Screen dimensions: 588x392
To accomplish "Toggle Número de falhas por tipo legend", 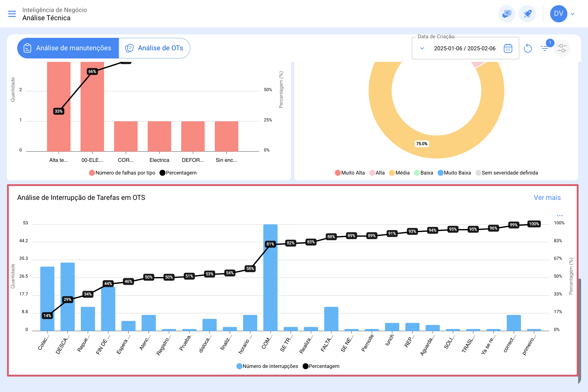I will (x=122, y=173).
